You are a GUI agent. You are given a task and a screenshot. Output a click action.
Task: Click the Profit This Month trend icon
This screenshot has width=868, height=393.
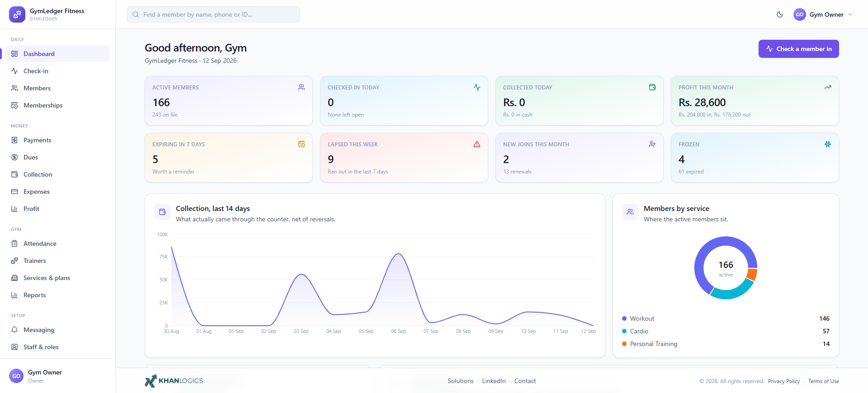828,87
